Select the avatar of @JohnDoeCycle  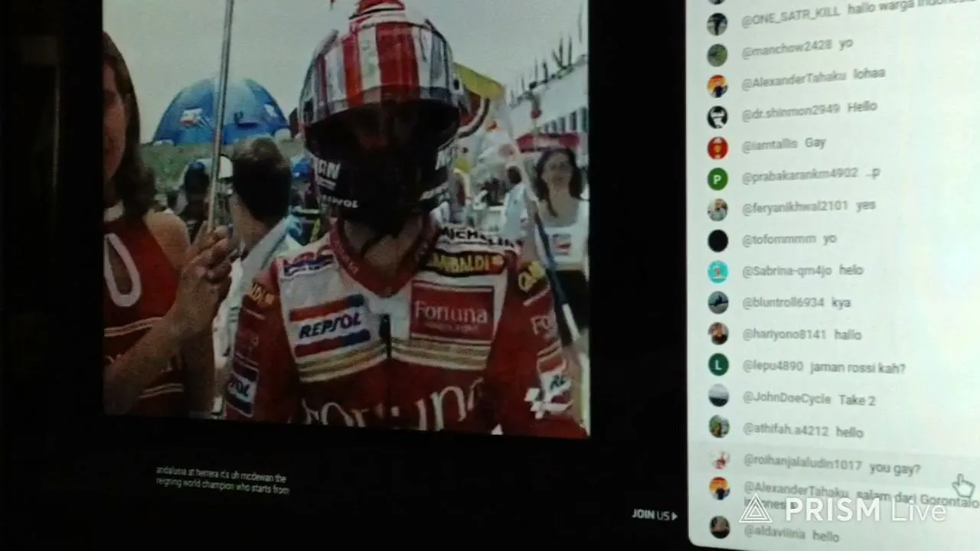click(719, 396)
